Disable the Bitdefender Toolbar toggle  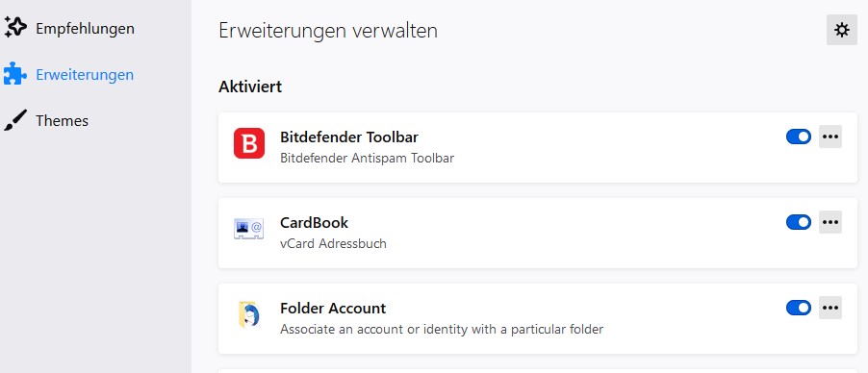pyautogui.click(x=799, y=137)
